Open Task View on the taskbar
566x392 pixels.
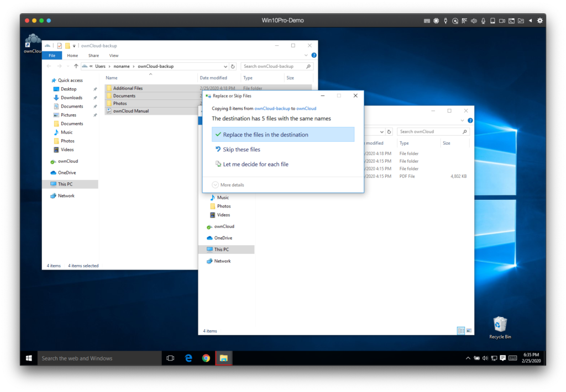click(x=170, y=358)
